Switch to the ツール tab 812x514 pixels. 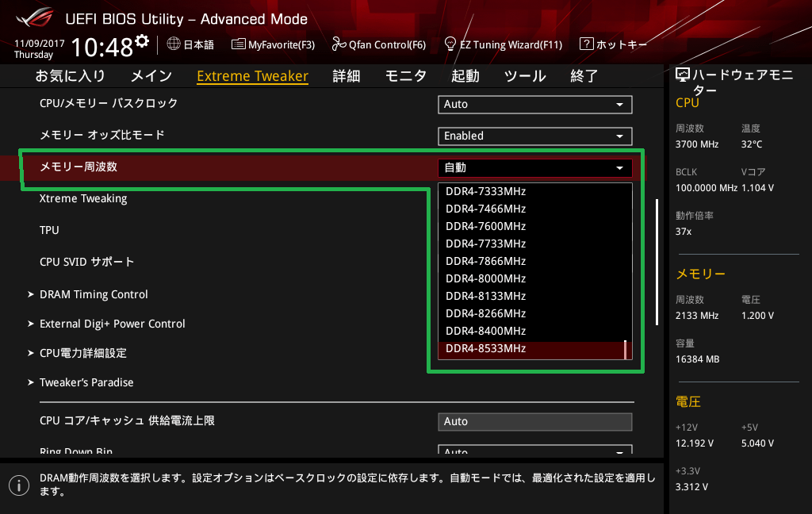tap(525, 76)
